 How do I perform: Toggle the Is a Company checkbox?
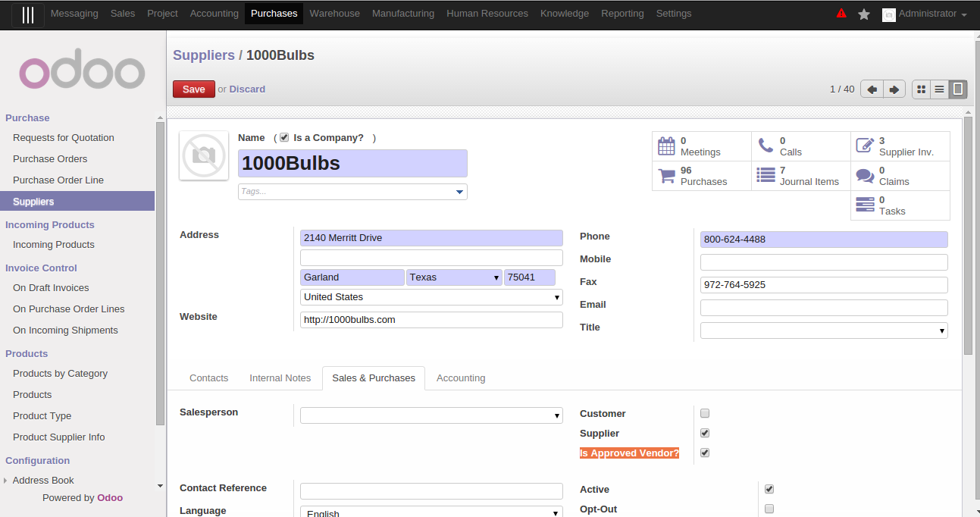[284, 137]
